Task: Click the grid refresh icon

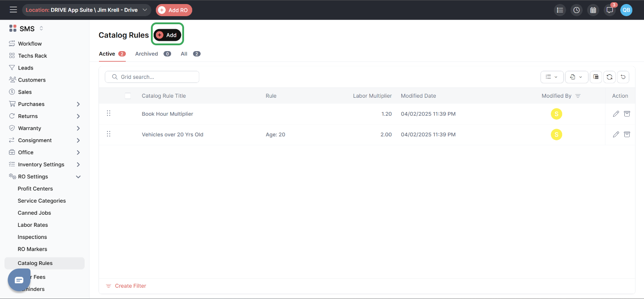Action: [610, 77]
